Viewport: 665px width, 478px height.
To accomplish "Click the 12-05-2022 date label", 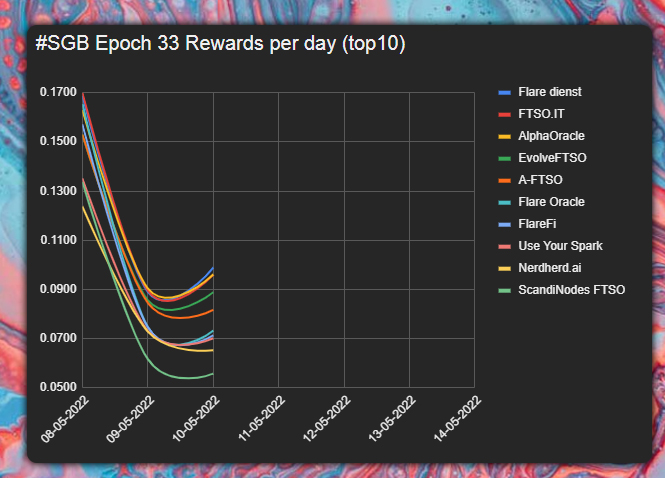I will (x=327, y=419).
